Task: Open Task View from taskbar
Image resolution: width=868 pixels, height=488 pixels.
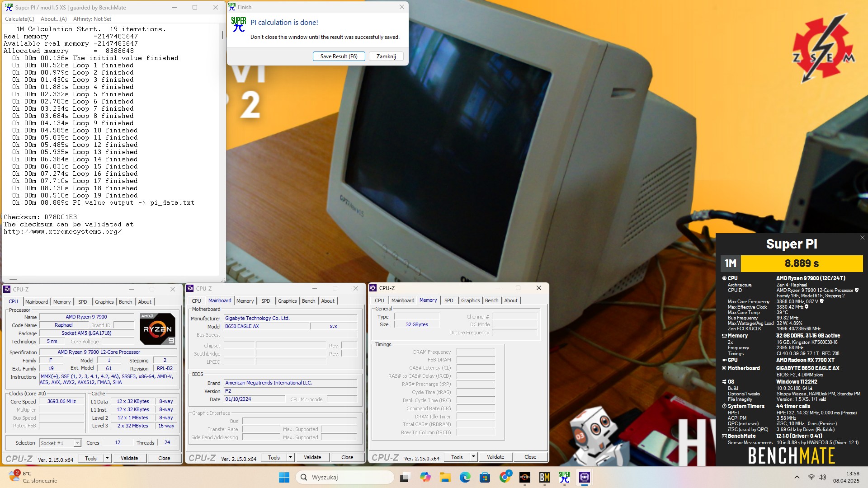Action: [x=405, y=477]
